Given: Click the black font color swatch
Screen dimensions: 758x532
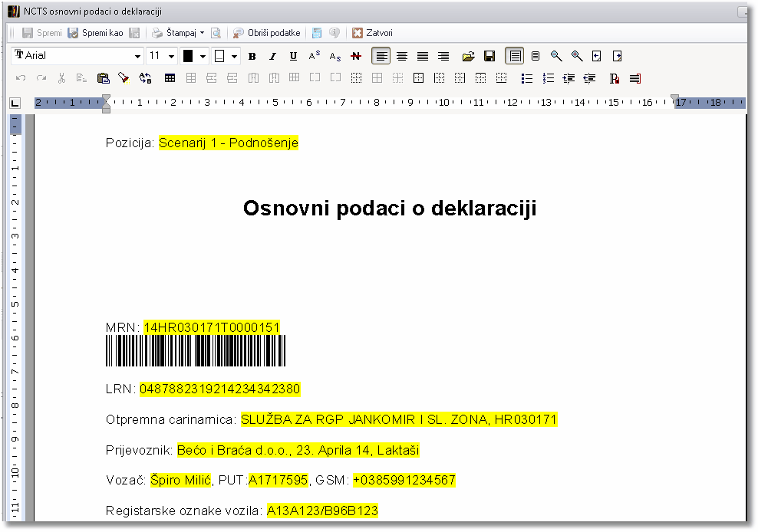Looking at the screenshot, I should point(188,56).
